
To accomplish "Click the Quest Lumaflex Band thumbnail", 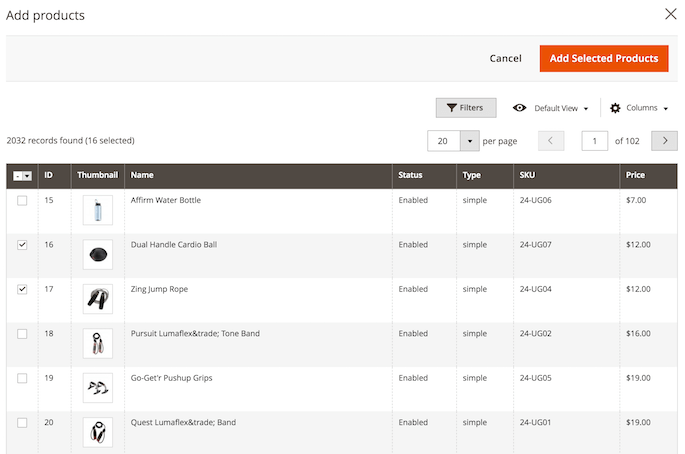I will 98,432.
